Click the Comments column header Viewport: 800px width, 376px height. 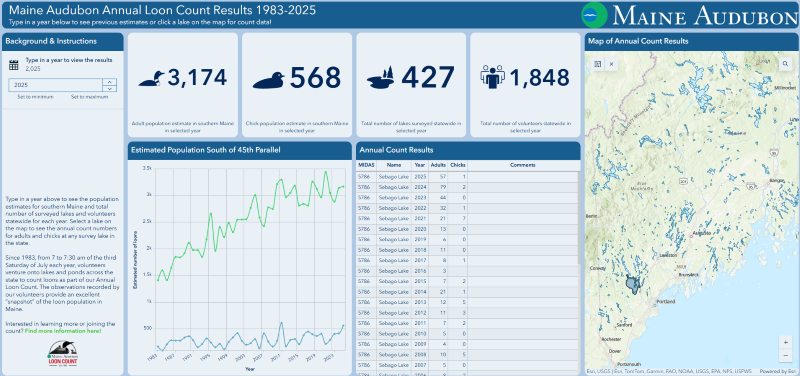[522, 165]
